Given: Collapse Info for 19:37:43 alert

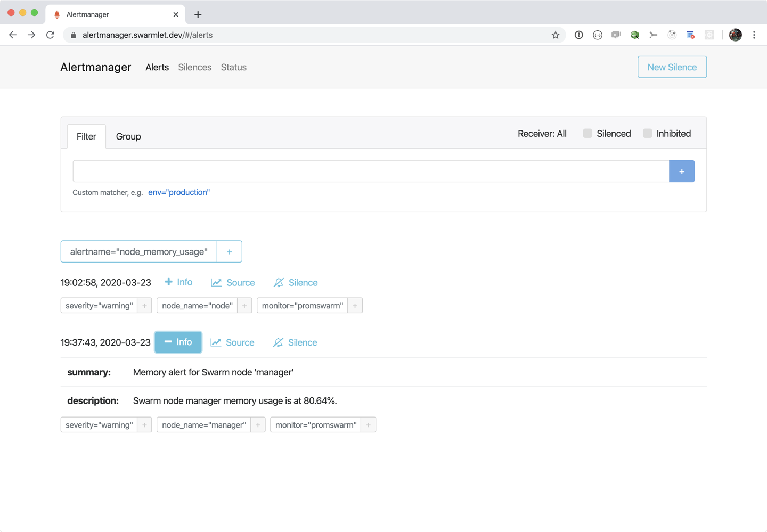Looking at the screenshot, I should pos(178,342).
